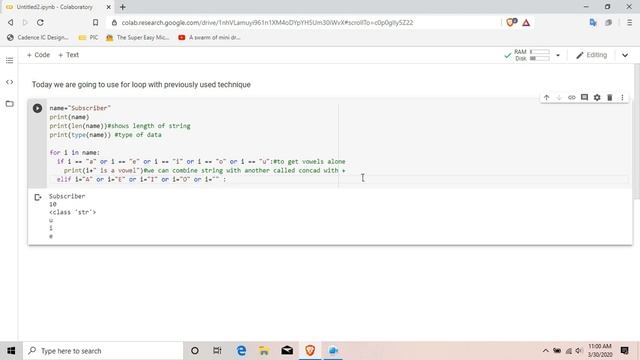Click the Brave Shields icon
Image resolution: width=640 pixels, height=360 pixels.
click(x=511, y=22)
